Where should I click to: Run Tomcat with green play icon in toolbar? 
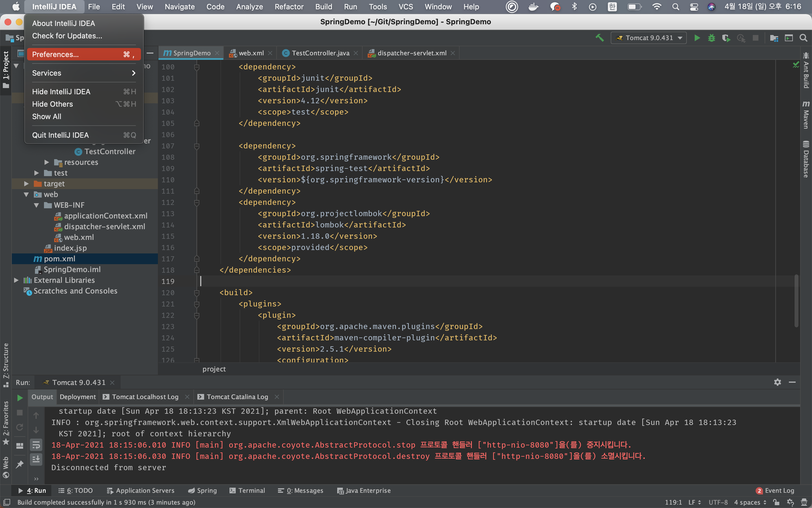(697, 38)
